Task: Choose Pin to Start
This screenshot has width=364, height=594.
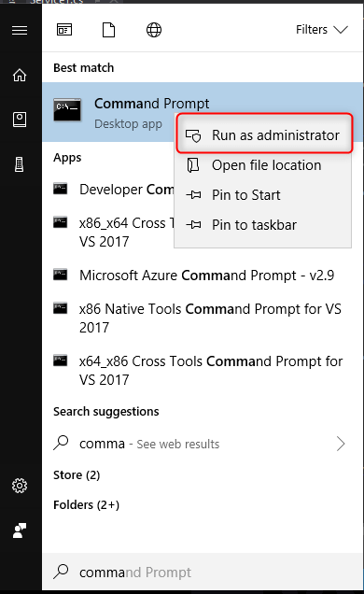Action: 262,195
